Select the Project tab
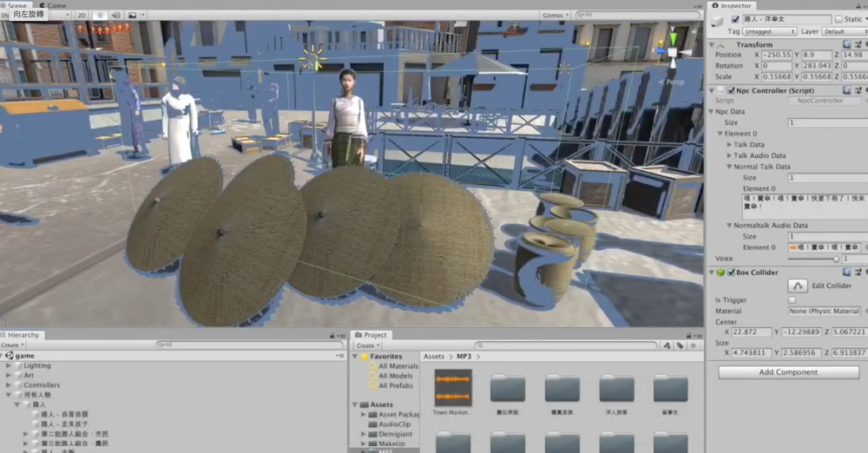The image size is (868, 453). click(371, 335)
